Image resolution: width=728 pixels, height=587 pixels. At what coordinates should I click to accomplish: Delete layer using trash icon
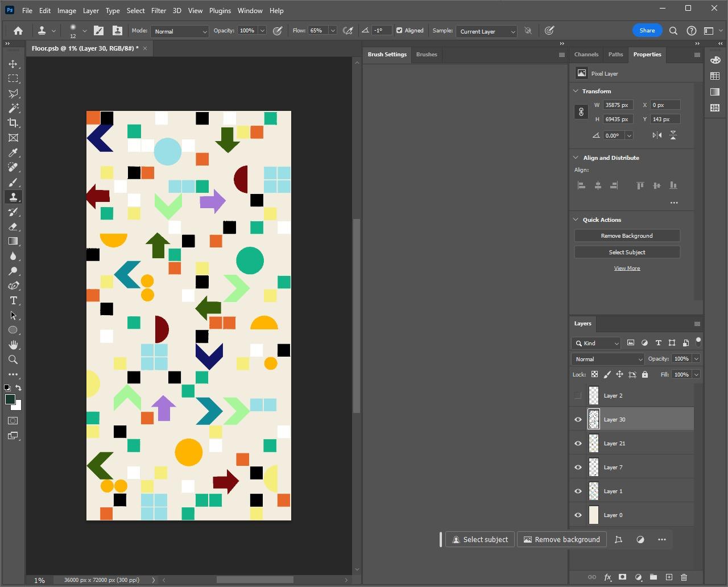[684, 577]
